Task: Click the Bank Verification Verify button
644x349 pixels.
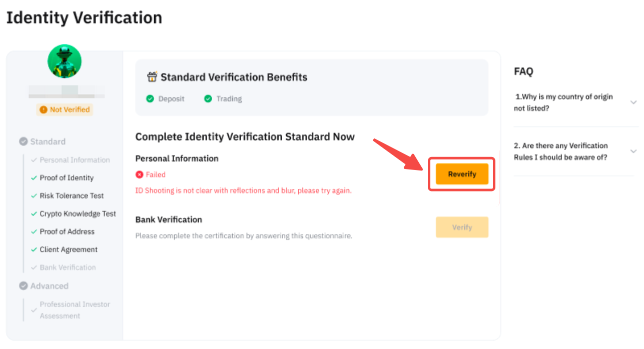Action: point(462,227)
